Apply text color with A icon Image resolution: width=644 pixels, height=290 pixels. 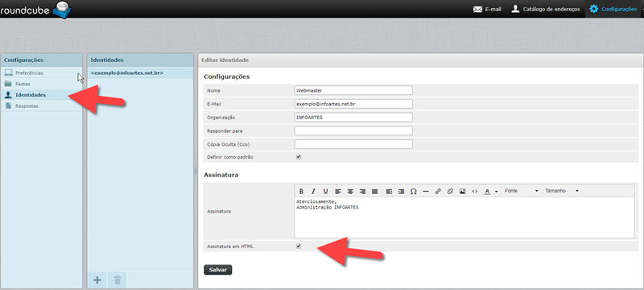487,192
